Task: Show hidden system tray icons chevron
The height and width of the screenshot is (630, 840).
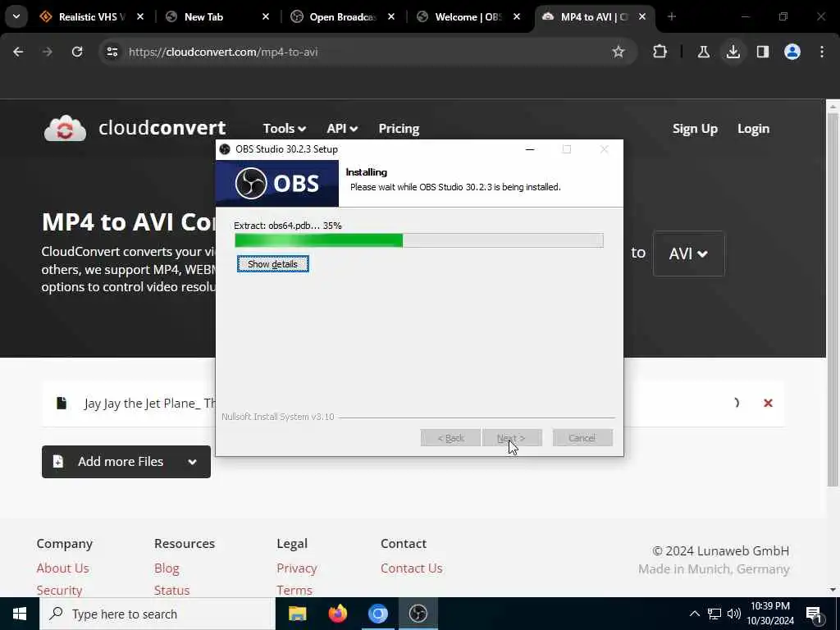Action: (694, 614)
